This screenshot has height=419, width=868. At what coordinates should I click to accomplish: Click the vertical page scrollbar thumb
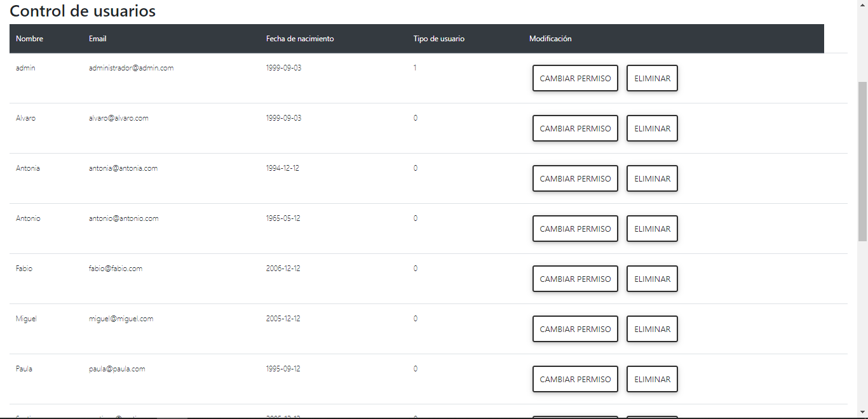tap(862, 161)
